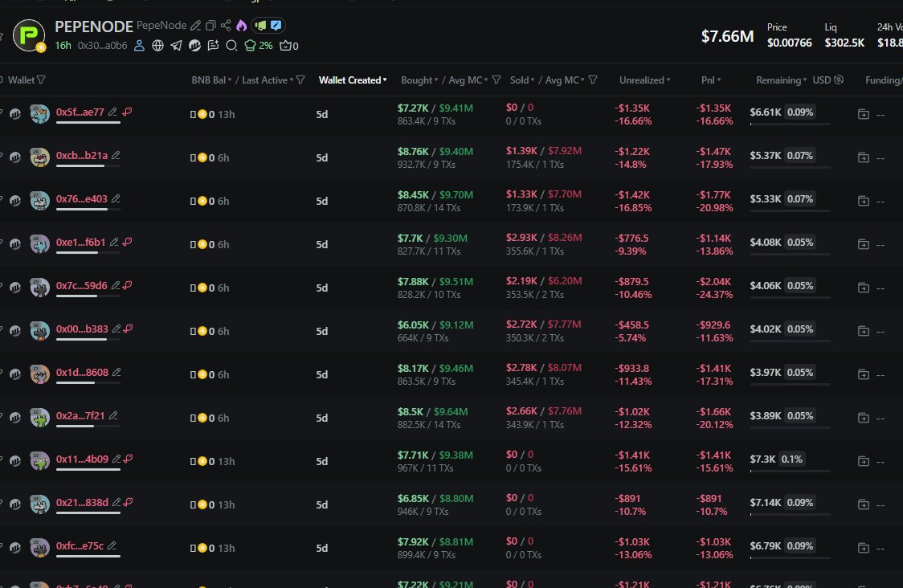Click the Telegram icon under PEPENODE
This screenshot has width=903, height=588.
176,46
